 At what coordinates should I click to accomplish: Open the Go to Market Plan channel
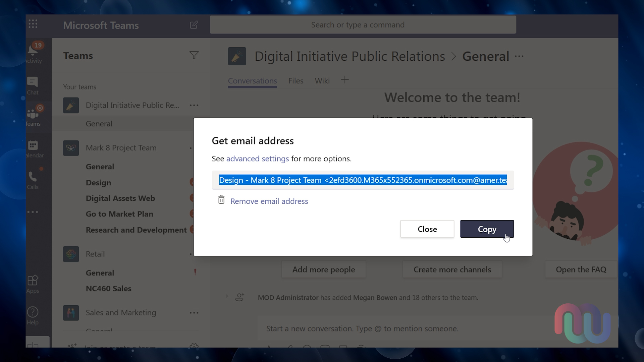[x=119, y=214]
